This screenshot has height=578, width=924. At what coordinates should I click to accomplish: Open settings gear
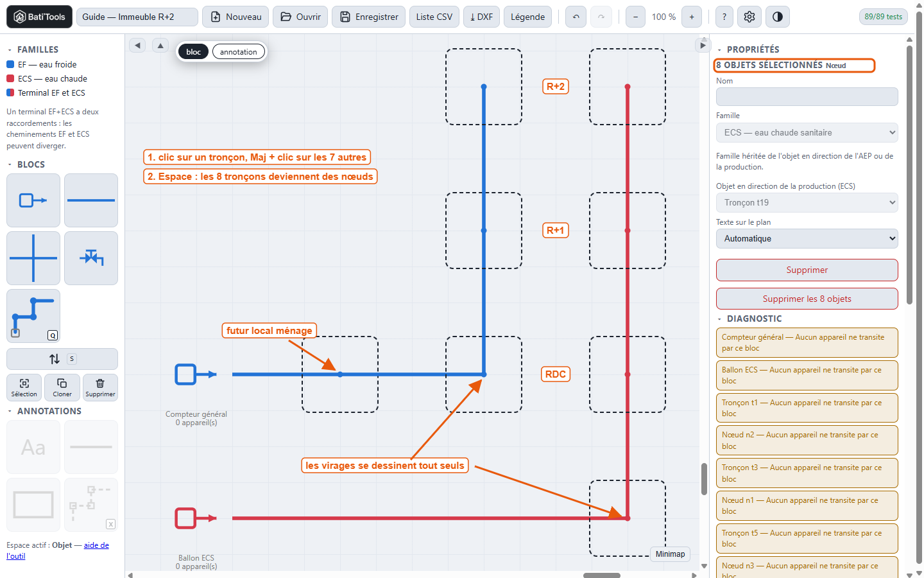pos(749,17)
